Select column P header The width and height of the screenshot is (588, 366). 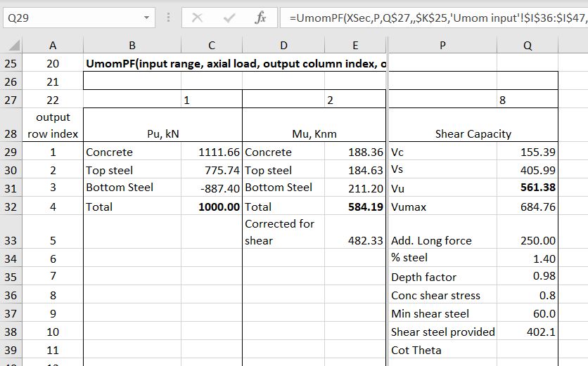442,46
